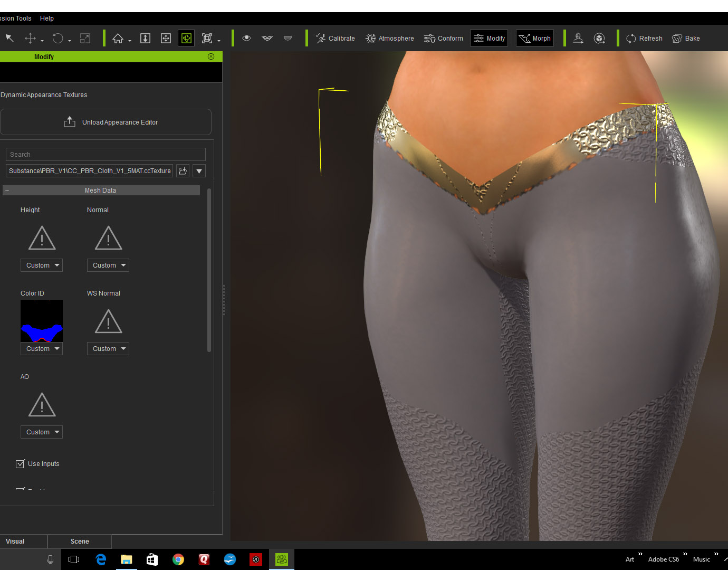
Task: Open the Color ID Custom dropdown
Action: click(x=42, y=349)
